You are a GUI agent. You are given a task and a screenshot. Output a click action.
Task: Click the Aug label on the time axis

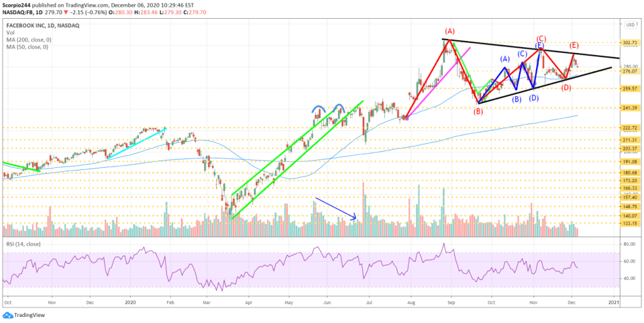tap(411, 302)
